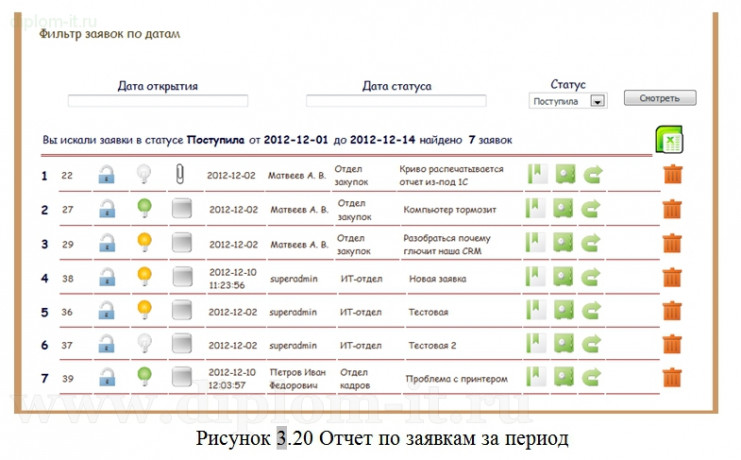
Task: Click the Дата статуса input field
Action: [396, 101]
